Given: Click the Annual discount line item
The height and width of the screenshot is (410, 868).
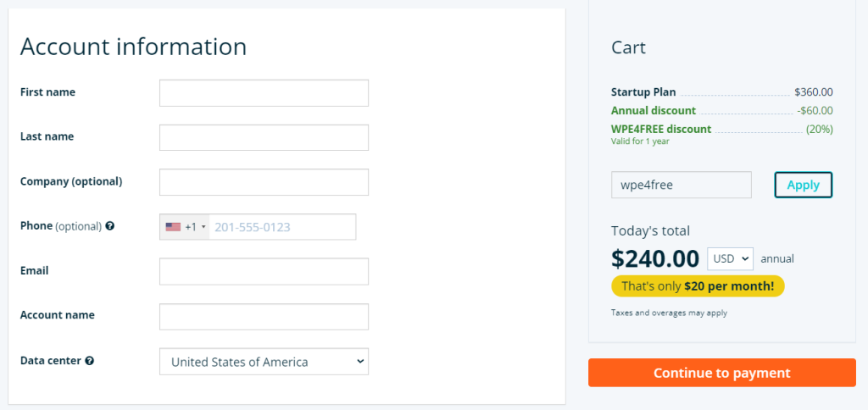Looking at the screenshot, I should [722, 111].
